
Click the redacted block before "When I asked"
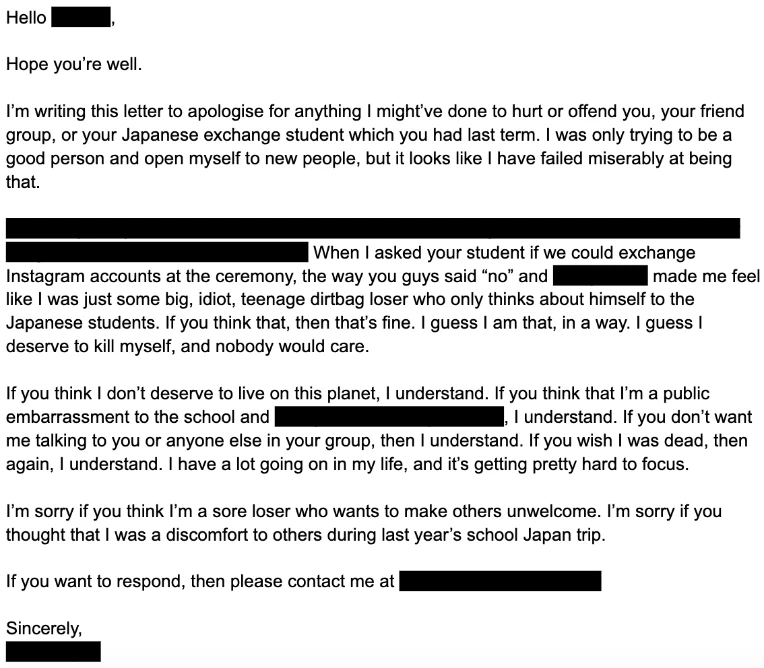click(x=157, y=252)
